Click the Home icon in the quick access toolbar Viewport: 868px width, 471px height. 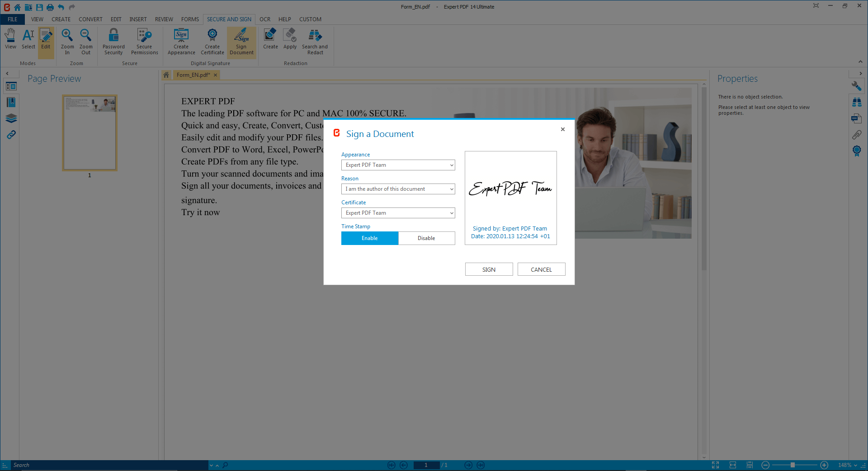pos(17,7)
